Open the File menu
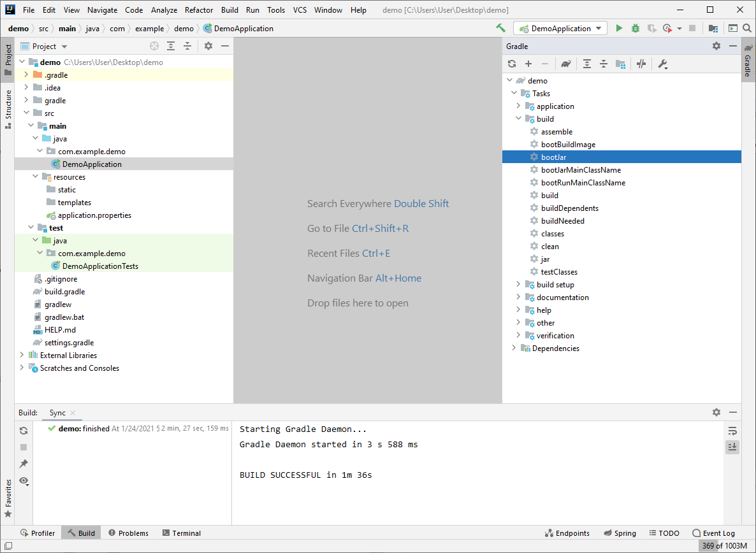Screen dimensions: 756x553 [x=29, y=10]
